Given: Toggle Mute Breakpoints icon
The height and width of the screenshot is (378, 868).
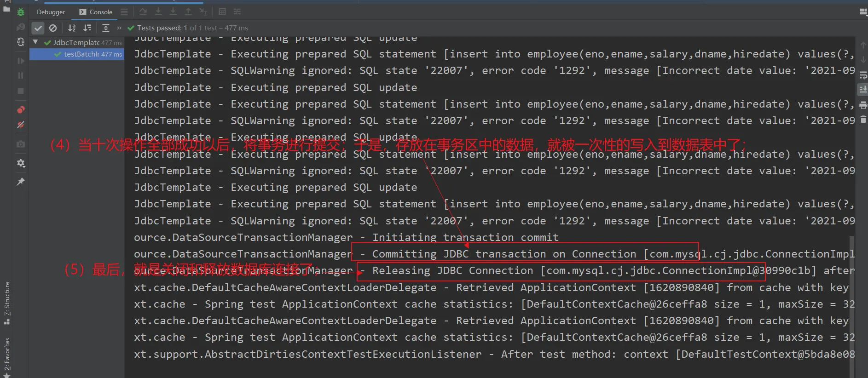Looking at the screenshot, I should [x=21, y=125].
